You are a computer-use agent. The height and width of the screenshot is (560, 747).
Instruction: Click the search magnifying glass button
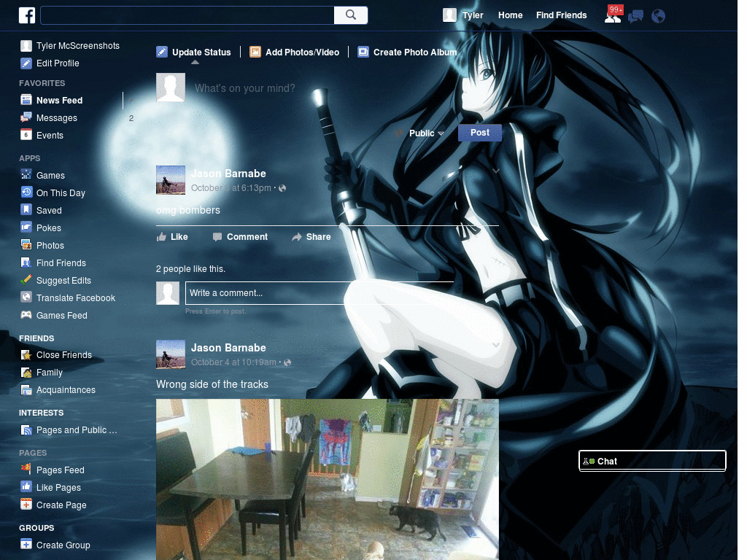coord(351,15)
